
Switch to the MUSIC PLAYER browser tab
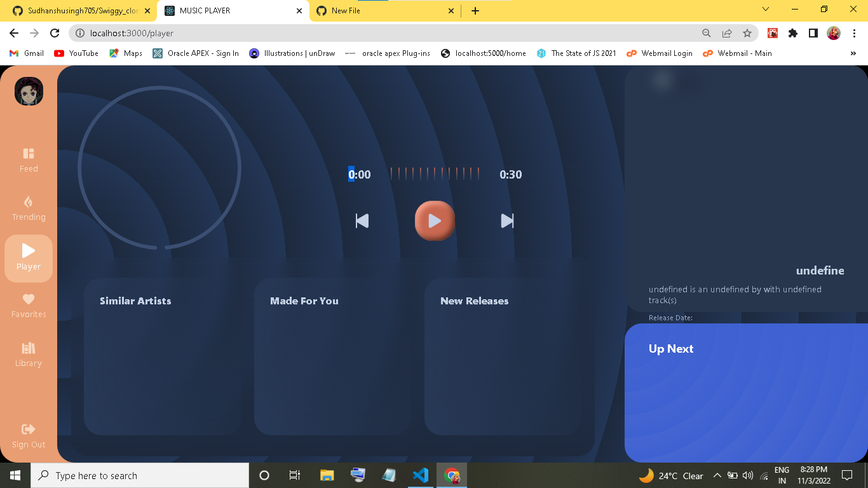[x=229, y=11]
